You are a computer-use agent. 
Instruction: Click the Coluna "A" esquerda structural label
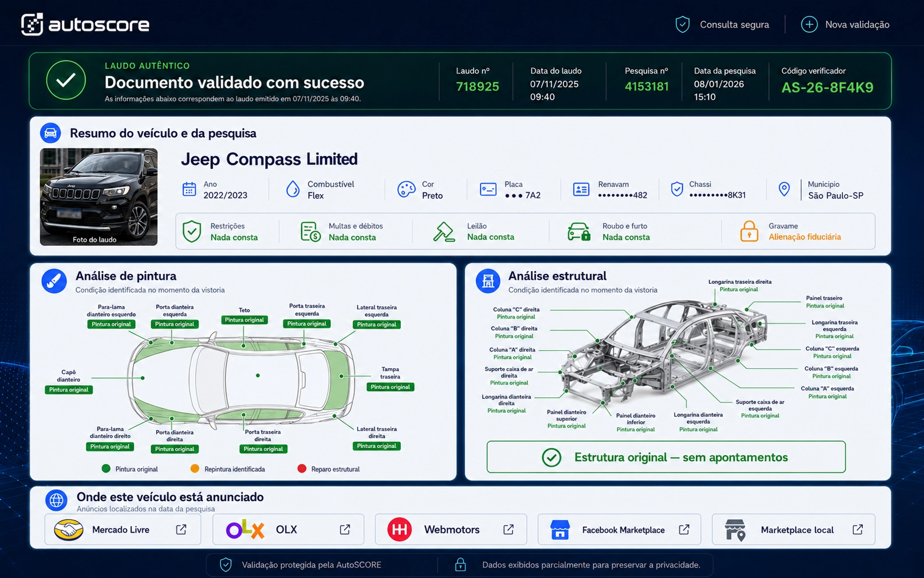click(827, 389)
